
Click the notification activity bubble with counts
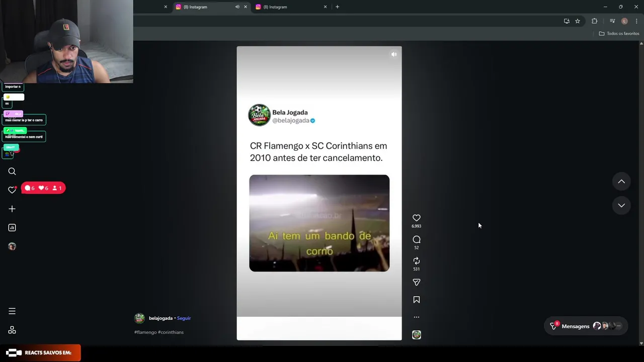tap(43, 188)
